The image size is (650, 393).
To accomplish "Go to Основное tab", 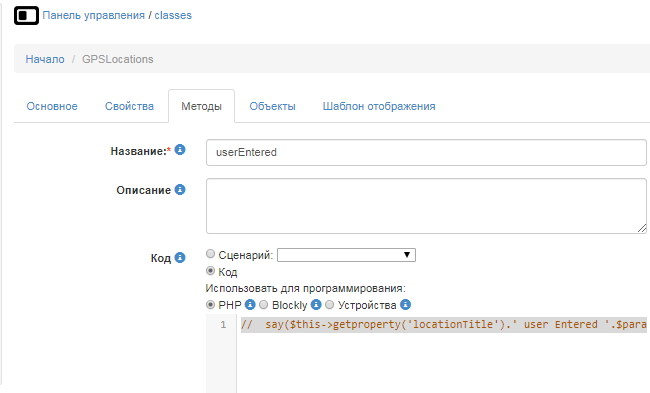I will 52,107.
